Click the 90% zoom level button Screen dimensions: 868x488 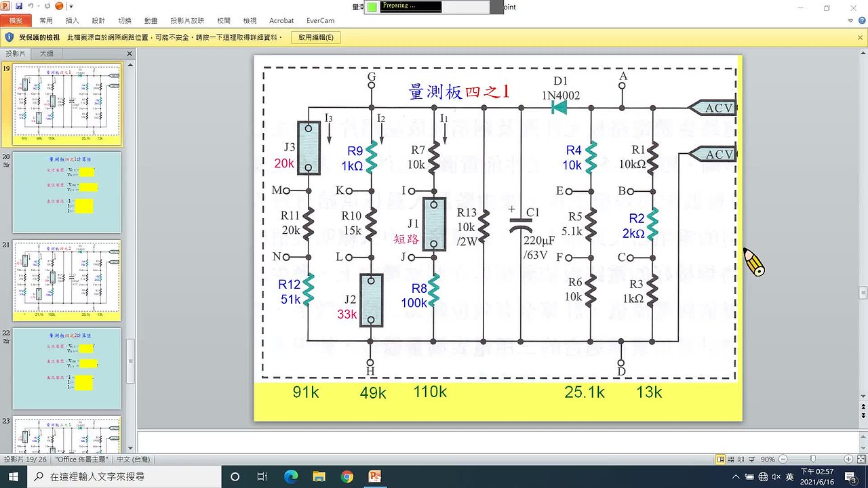[x=767, y=460]
